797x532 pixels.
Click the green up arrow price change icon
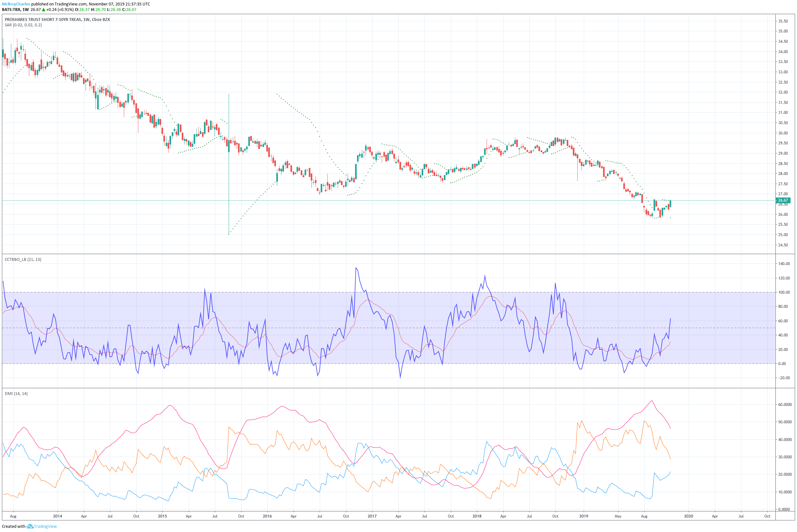click(43, 10)
